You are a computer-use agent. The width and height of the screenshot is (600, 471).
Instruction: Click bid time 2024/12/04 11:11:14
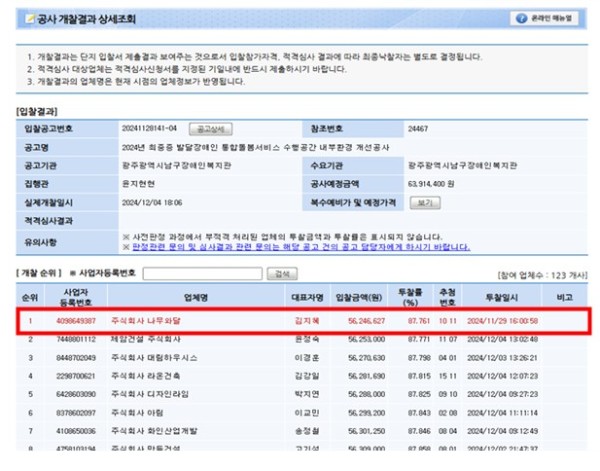[502, 413]
